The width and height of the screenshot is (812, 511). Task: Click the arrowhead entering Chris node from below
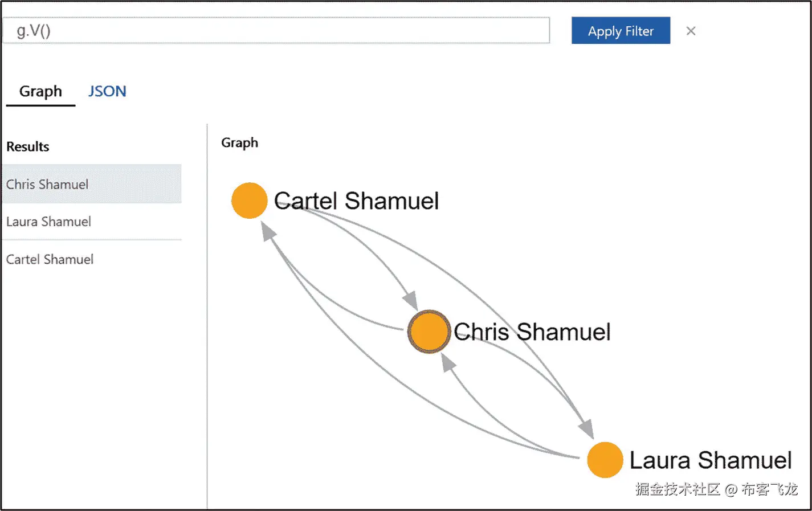[448, 362]
